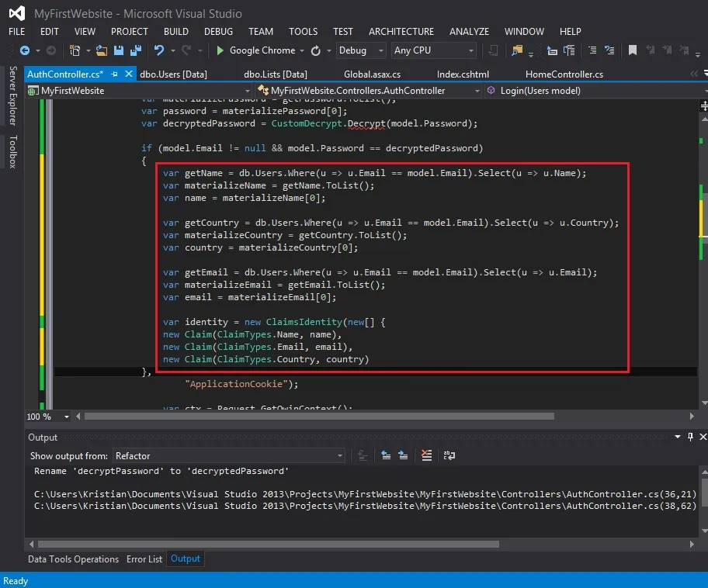Viewport: 708px width, 588px height.
Task: Expand the Google Chrome browser dropdown arrow
Action: (x=302, y=50)
